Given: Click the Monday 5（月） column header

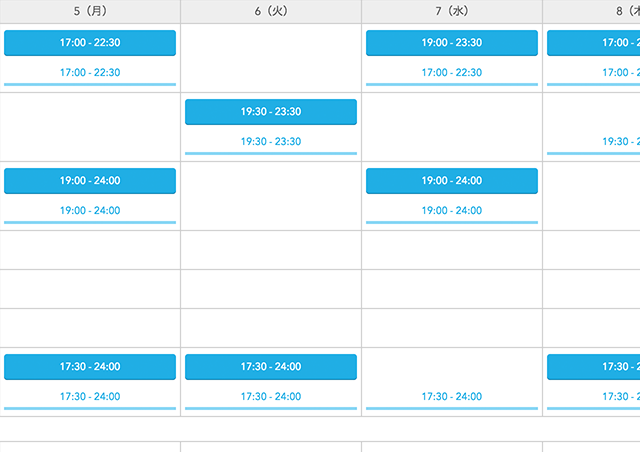Looking at the screenshot, I should [x=90, y=11].
